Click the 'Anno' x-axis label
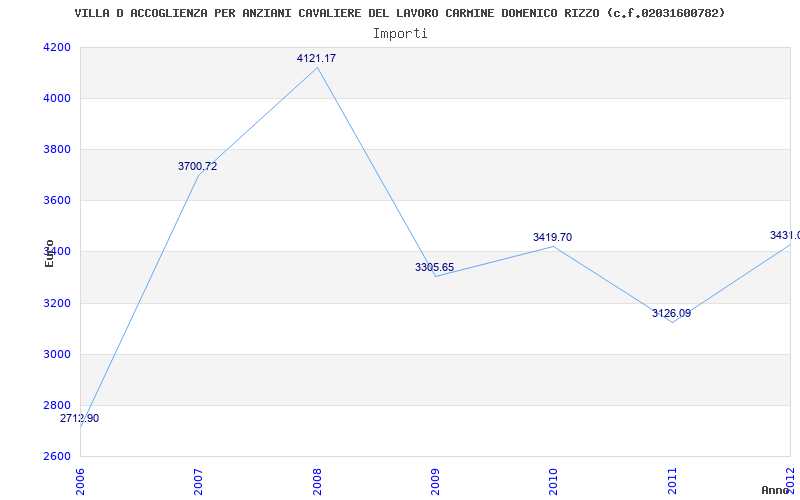This screenshot has width=800, height=500. pyautogui.click(x=776, y=490)
